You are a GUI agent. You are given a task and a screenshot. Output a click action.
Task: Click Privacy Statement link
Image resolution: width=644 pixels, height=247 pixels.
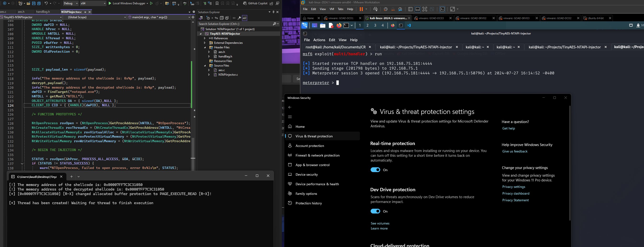pos(515,200)
